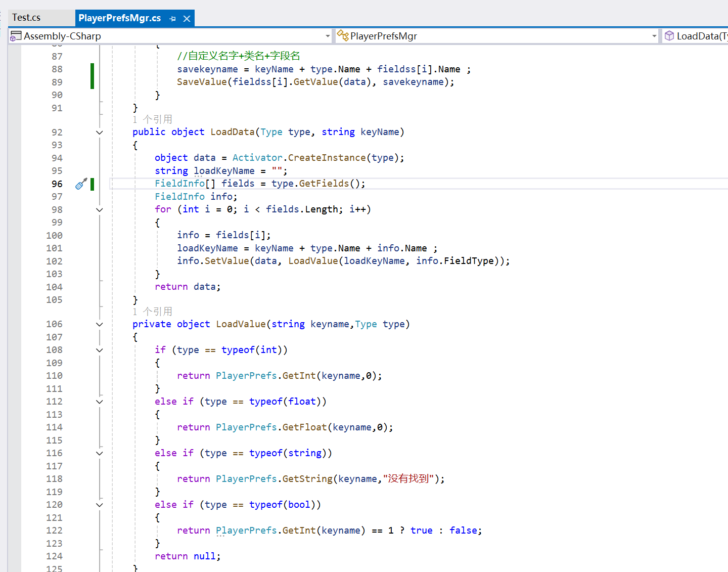Select the PlayerPrefsMgr.cs tab
728x572 pixels.
120,18
